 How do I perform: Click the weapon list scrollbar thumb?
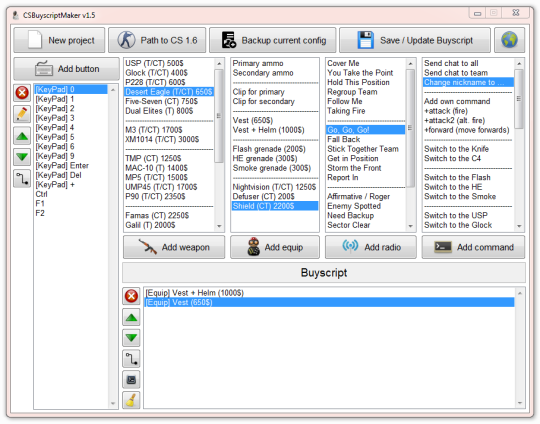[x=219, y=116]
